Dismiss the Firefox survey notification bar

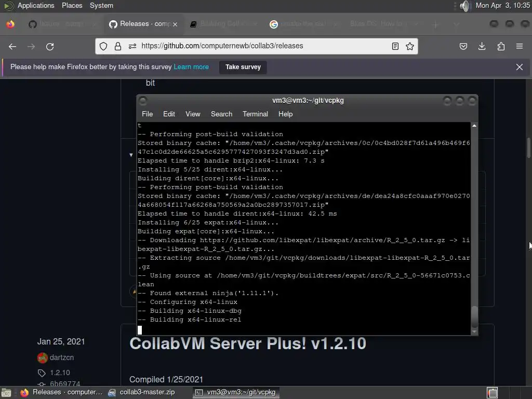click(x=520, y=67)
